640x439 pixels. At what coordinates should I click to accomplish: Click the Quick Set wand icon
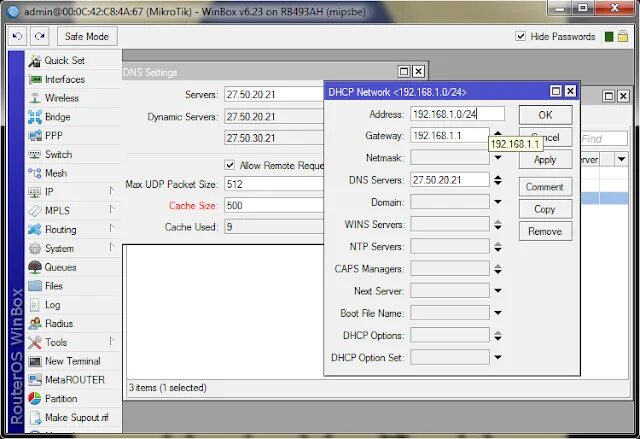click(35, 61)
